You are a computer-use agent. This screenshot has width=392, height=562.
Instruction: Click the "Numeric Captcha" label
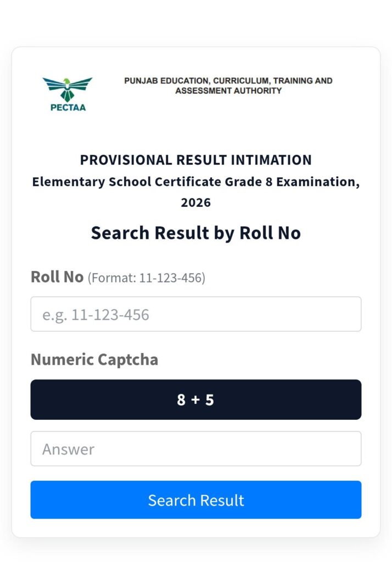point(94,360)
